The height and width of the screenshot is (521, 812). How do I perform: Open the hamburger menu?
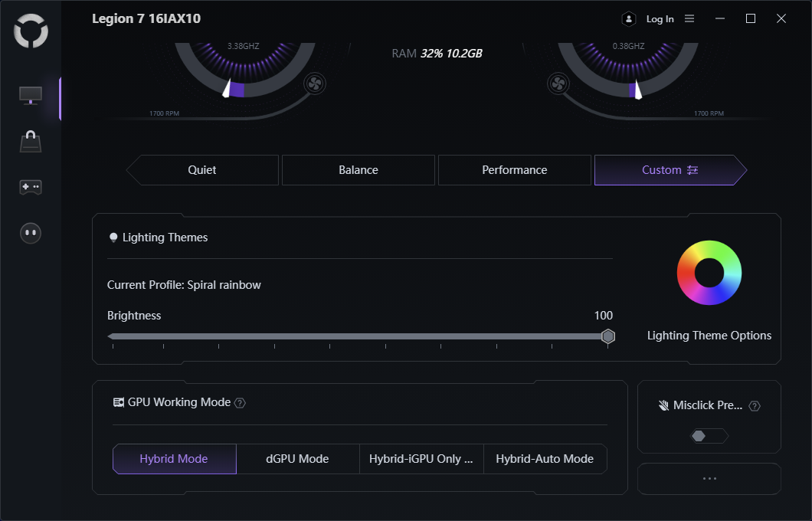pyautogui.click(x=689, y=18)
